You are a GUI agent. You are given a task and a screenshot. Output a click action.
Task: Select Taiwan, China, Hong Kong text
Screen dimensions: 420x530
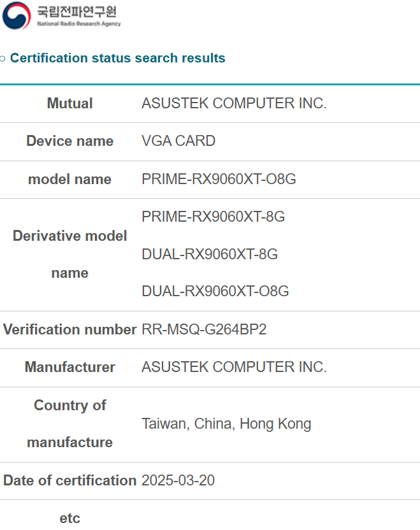coord(226,424)
